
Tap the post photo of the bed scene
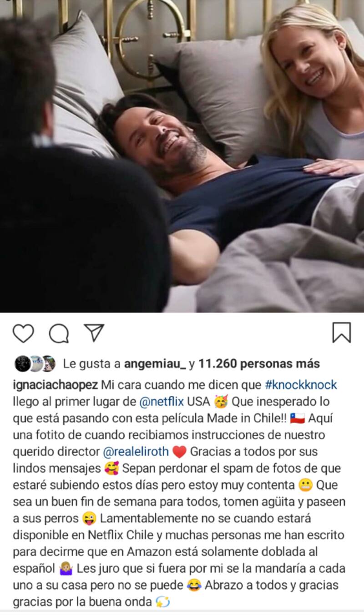tap(182, 156)
